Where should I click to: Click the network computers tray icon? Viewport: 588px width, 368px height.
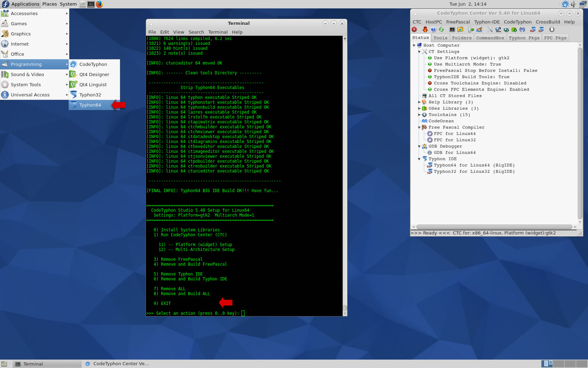pos(583,4)
